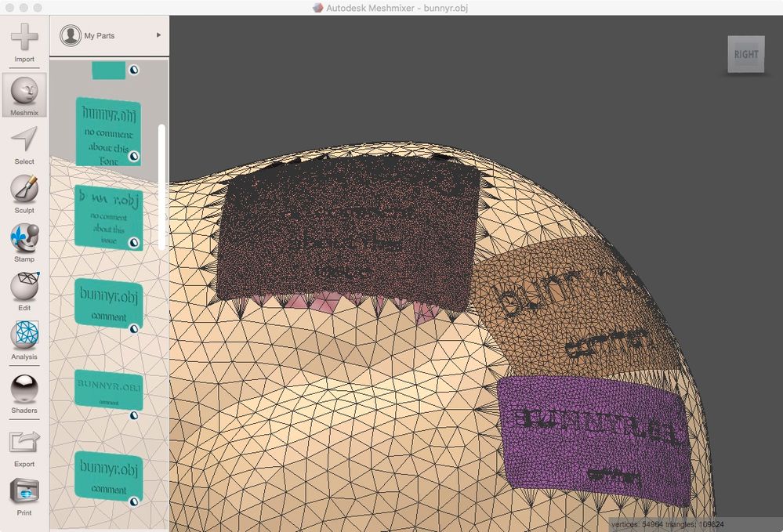Screen dimensions: 783x532
Task: Click the 'Autodesk Meshmixer - bunnyr.obj' window title
Action: (397, 8)
